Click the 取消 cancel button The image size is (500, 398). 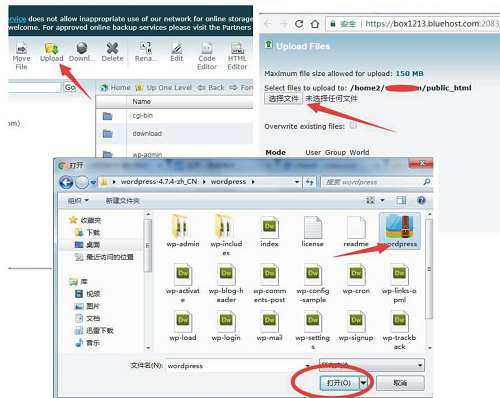[400, 383]
